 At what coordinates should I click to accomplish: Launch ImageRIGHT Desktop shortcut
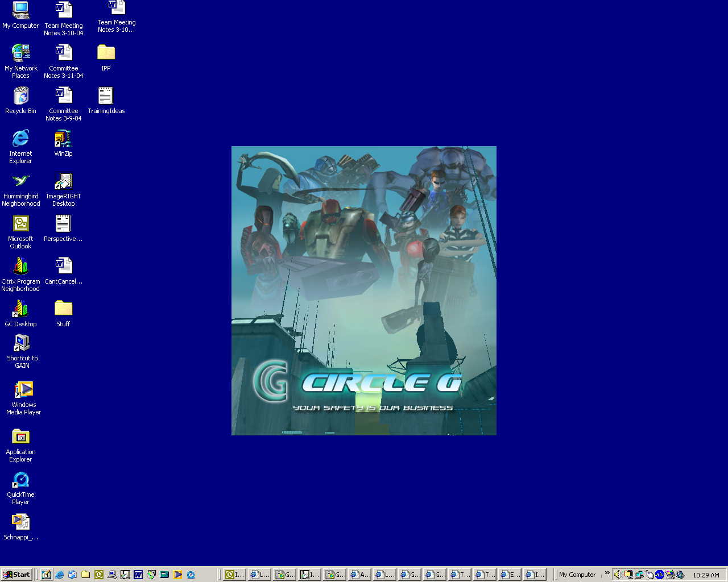[63, 182]
